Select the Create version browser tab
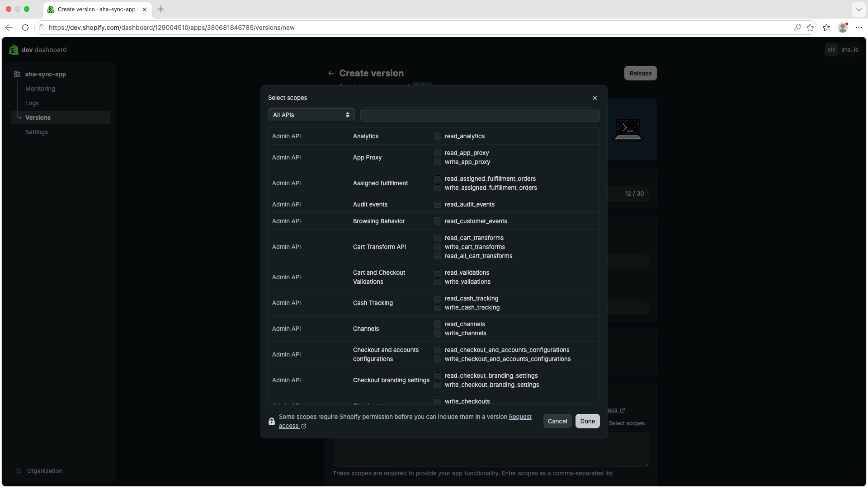The height and width of the screenshot is (488, 868). tap(97, 9)
